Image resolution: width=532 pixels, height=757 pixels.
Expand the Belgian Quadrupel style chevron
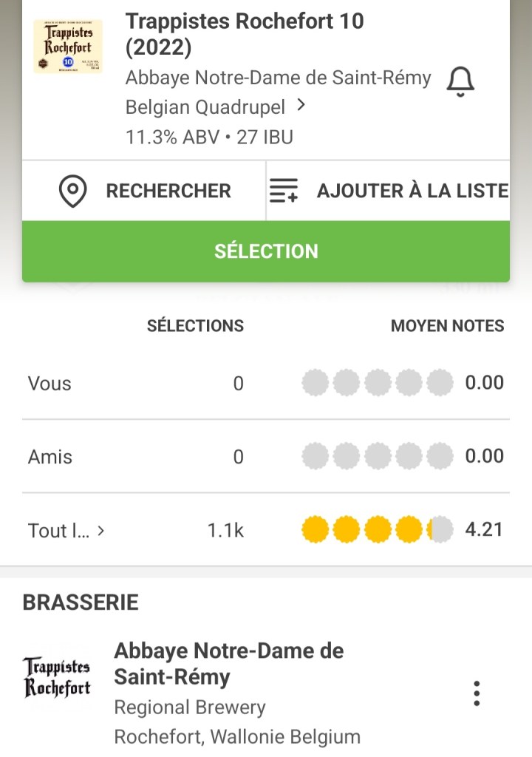tap(301, 106)
